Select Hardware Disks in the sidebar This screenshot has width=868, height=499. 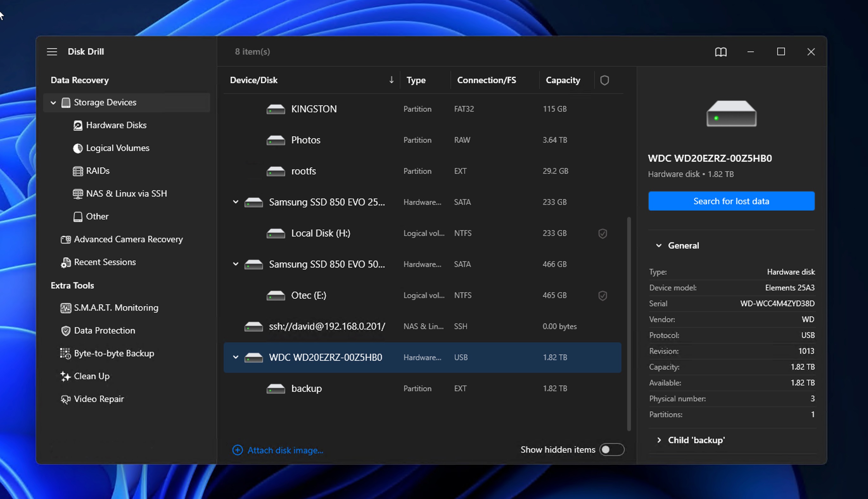116,126
